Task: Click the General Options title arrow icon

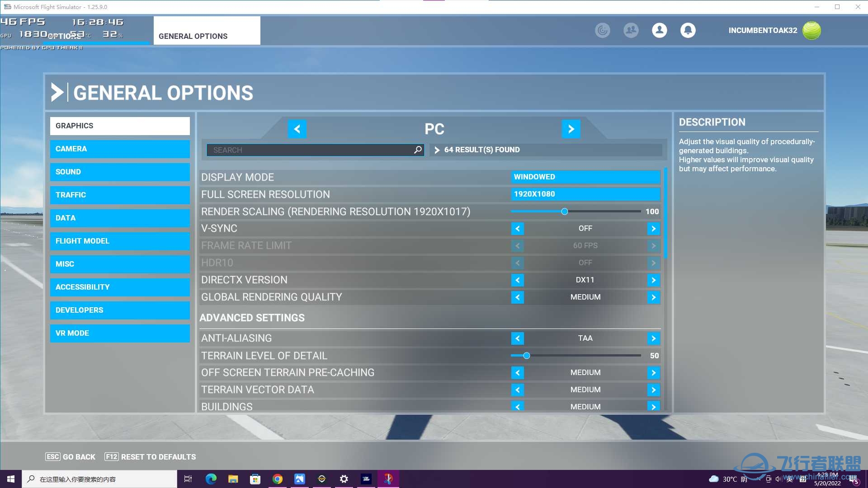Action: (x=57, y=92)
